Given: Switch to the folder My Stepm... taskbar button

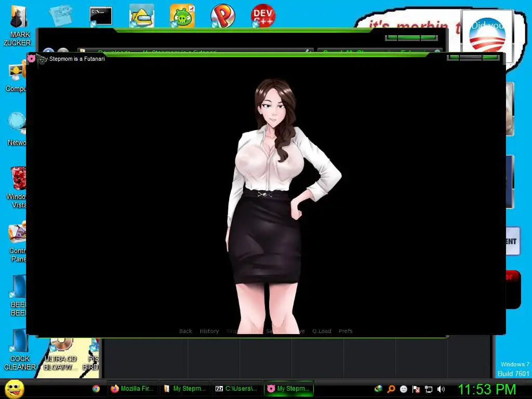Looking at the screenshot, I should click(184, 389).
